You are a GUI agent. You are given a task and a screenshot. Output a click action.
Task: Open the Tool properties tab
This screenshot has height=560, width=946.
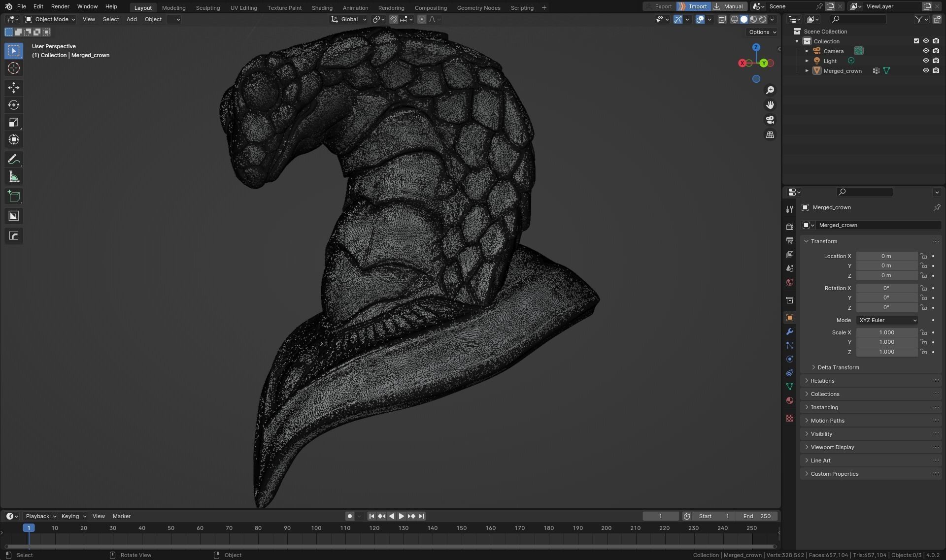(790, 209)
